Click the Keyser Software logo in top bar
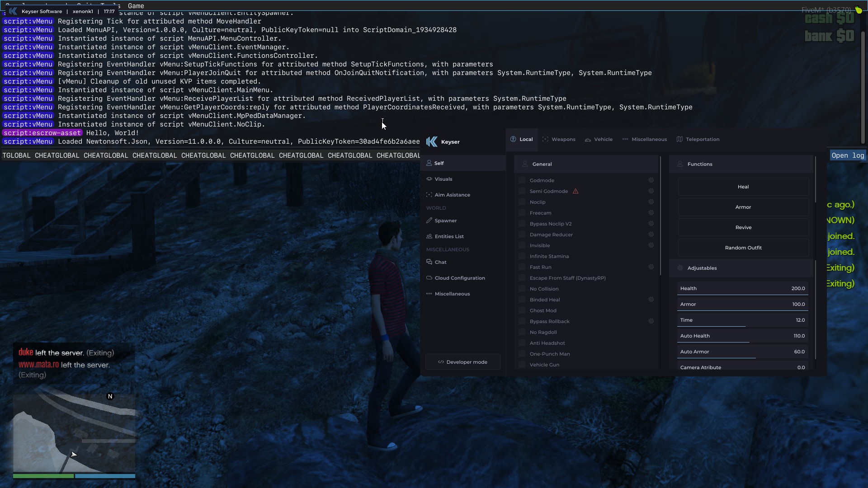 click(x=13, y=11)
